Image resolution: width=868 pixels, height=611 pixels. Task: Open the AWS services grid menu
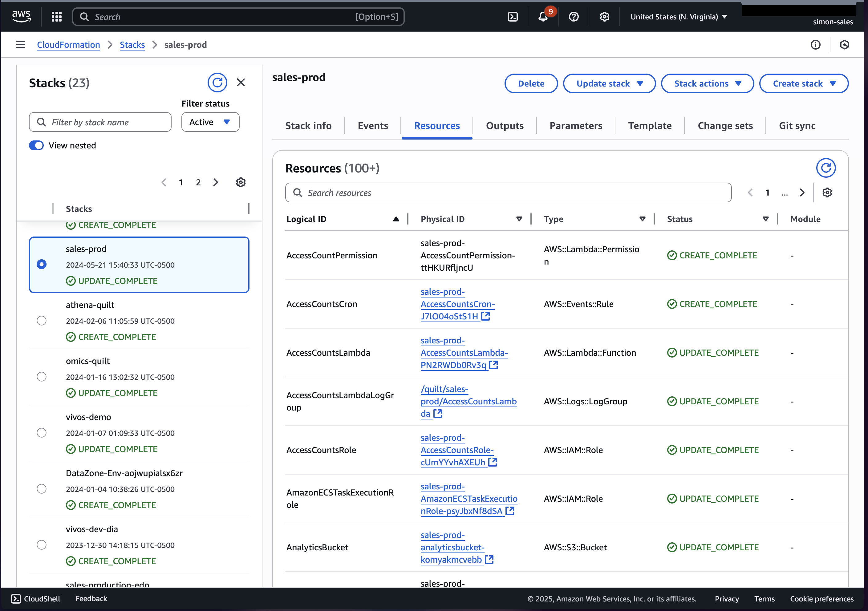point(57,17)
